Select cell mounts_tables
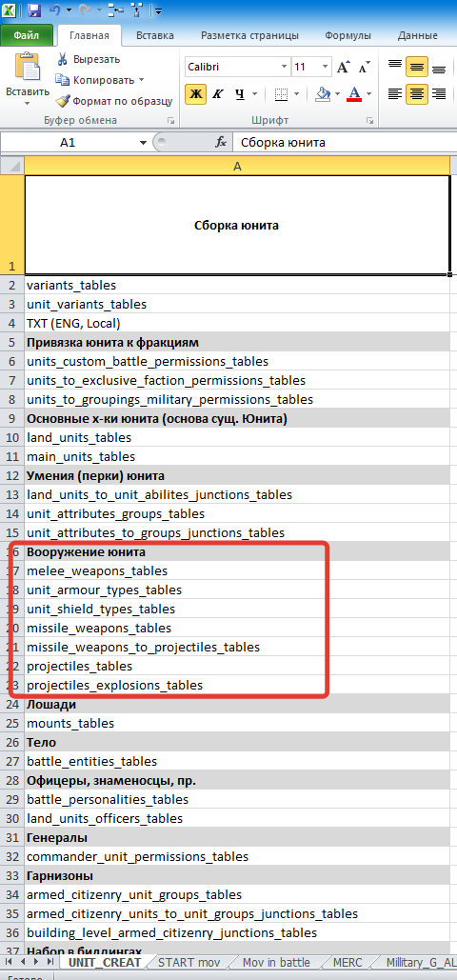Viewport: 457px width, 980px height. (x=237, y=723)
